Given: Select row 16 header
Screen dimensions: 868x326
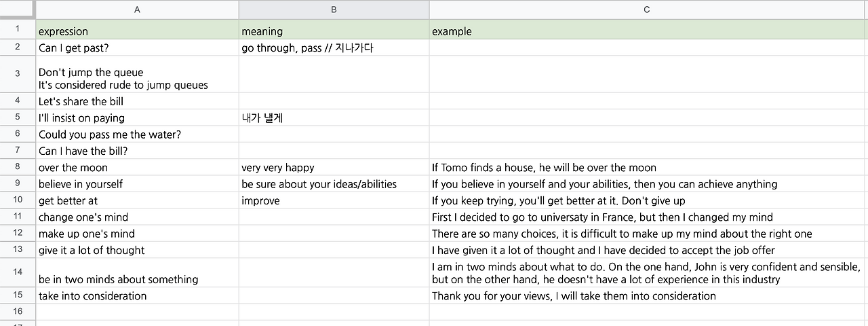Looking at the screenshot, I should click(x=18, y=311).
